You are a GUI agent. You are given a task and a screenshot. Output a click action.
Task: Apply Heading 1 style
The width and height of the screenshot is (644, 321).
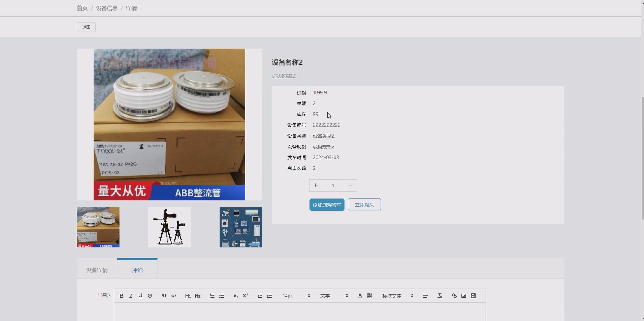point(188,296)
